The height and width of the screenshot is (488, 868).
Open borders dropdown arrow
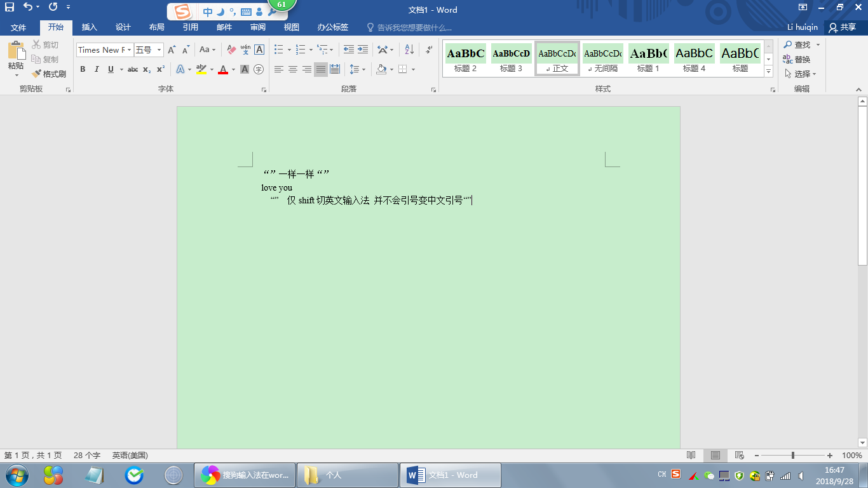pyautogui.click(x=413, y=69)
